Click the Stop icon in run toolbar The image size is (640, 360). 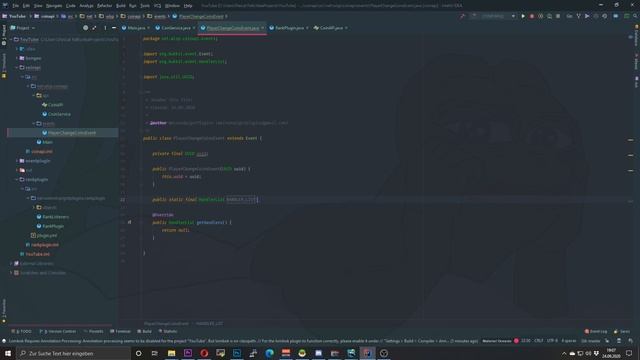pyautogui.click(x=558, y=16)
